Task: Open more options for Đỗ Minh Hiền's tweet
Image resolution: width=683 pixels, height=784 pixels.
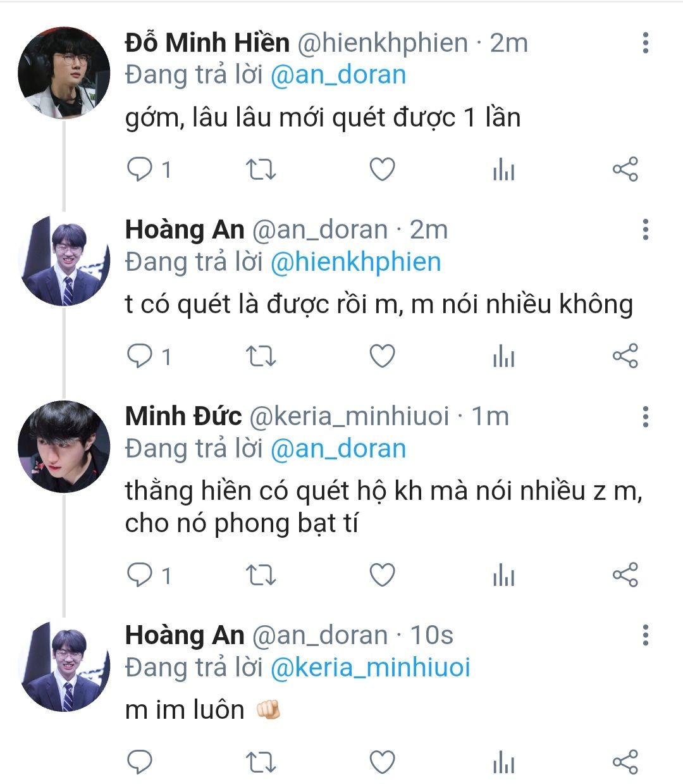Action: pos(645,42)
